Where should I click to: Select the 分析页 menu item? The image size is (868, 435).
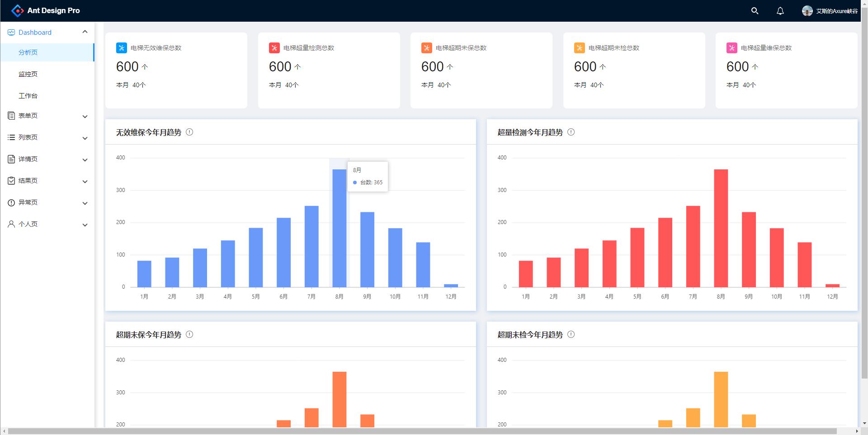[x=47, y=52]
